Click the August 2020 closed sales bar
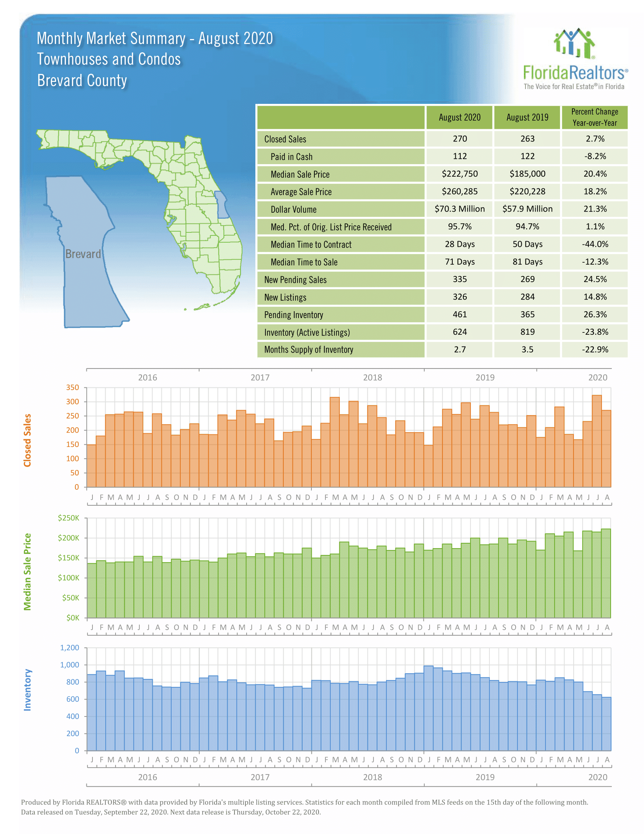The image size is (644, 834). pyautogui.click(x=606, y=449)
